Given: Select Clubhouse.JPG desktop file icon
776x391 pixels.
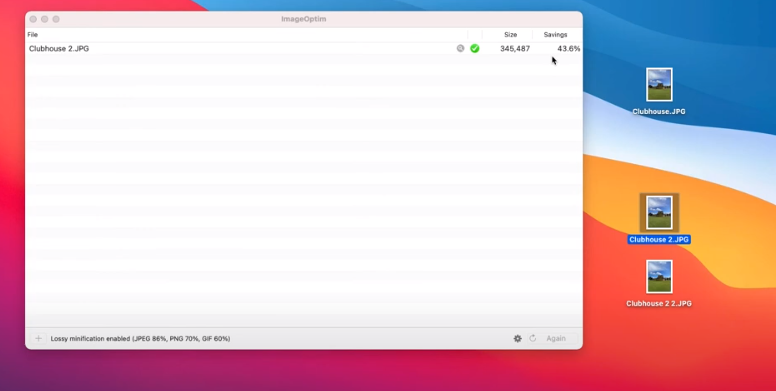Looking at the screenshot, I should (x=659, y=85).
